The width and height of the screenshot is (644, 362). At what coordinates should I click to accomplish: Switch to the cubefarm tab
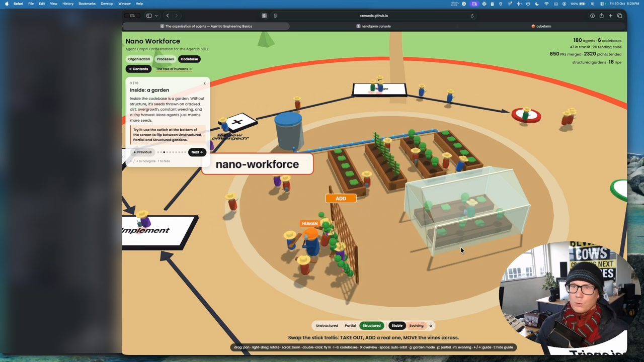pos(541,26)
